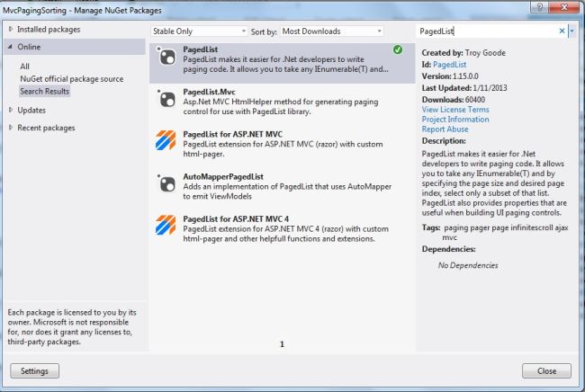Expand the Recent packages section
Viewport: 585px width, 392px height.
coord(11,128)
